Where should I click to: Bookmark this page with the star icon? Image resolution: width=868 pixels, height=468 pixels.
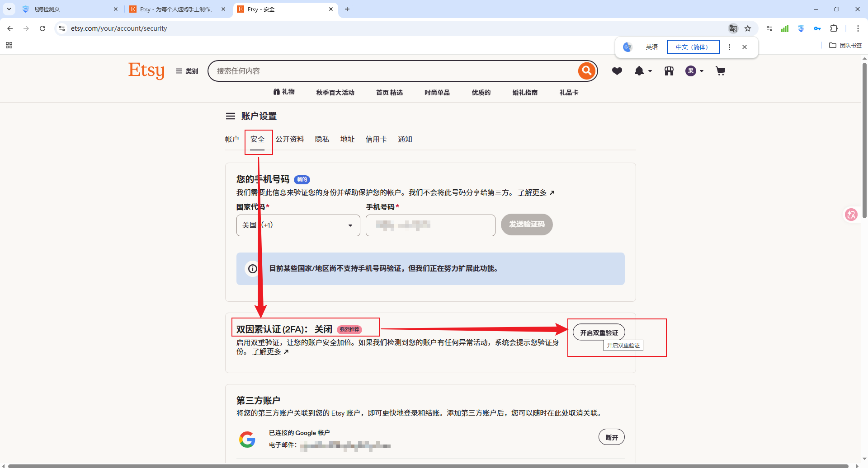[748, 28]
